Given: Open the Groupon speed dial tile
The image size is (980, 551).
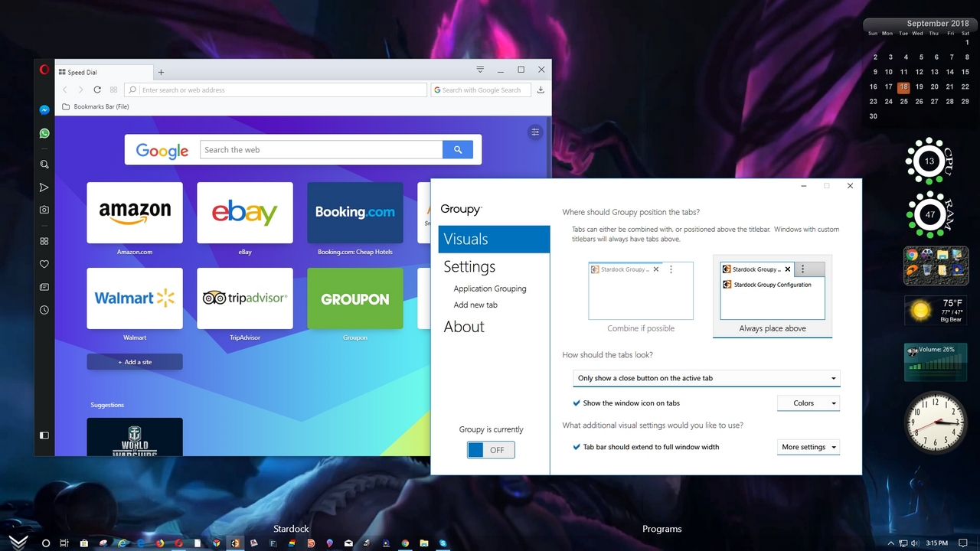Looking at the screenshot, I should (355, 298).
